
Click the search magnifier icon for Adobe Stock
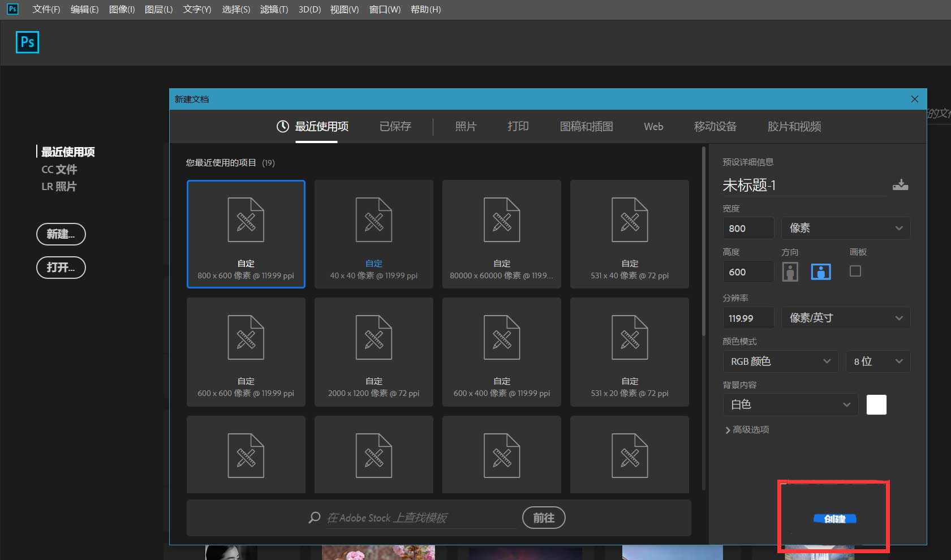tap(314, 518)
